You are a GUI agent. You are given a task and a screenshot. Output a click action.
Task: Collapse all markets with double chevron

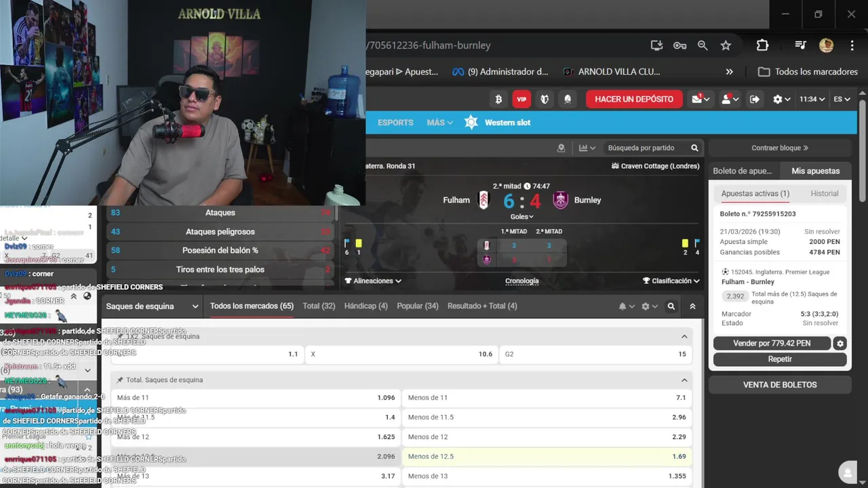[x=692, y=306]
